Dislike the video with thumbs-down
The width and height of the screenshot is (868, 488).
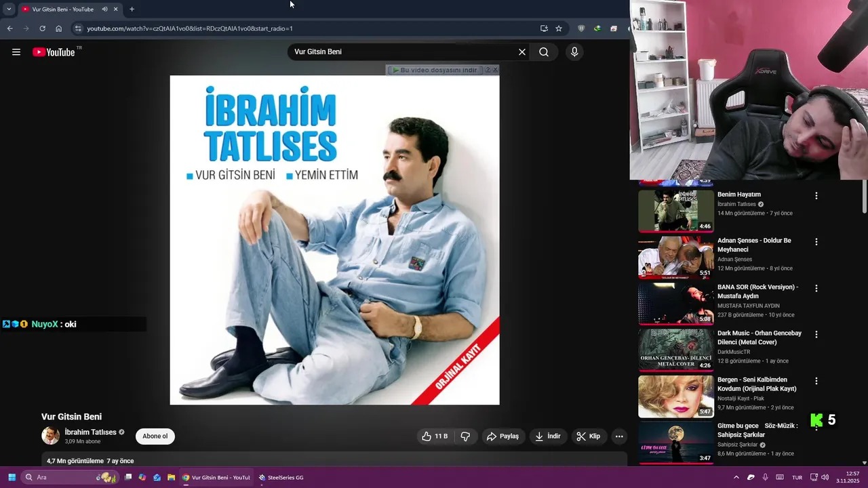pos(465,436)
